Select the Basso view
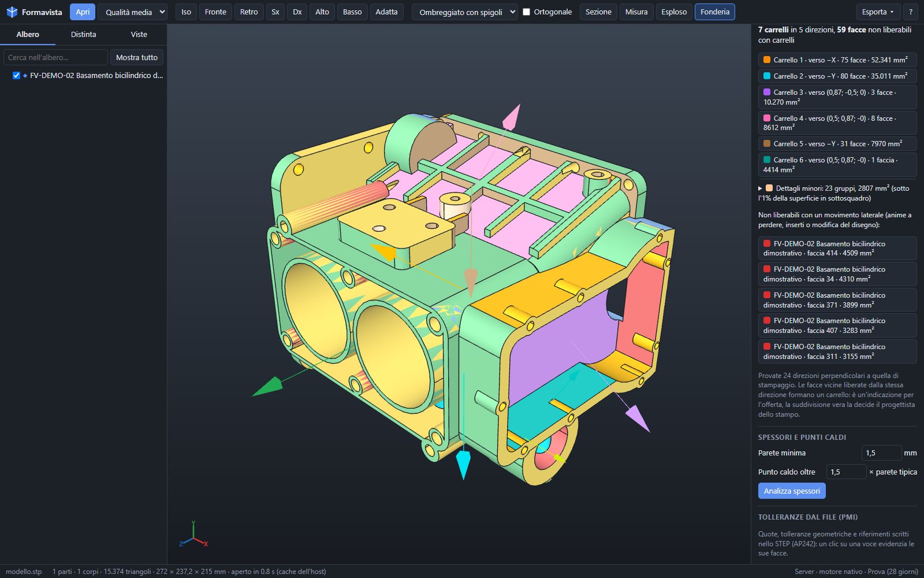The width and height of the screenshot is (924, 578). pos(352,12)
